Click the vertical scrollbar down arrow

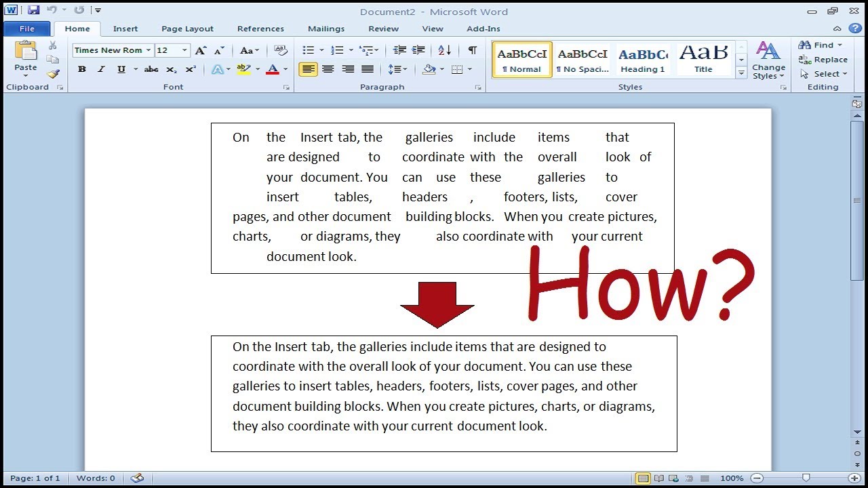click(856, 431)
